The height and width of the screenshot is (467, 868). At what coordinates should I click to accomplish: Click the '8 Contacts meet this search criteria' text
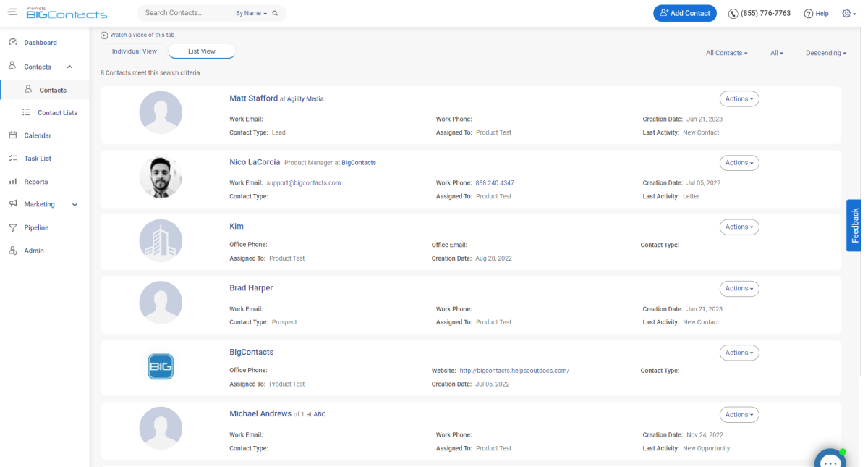150,73
